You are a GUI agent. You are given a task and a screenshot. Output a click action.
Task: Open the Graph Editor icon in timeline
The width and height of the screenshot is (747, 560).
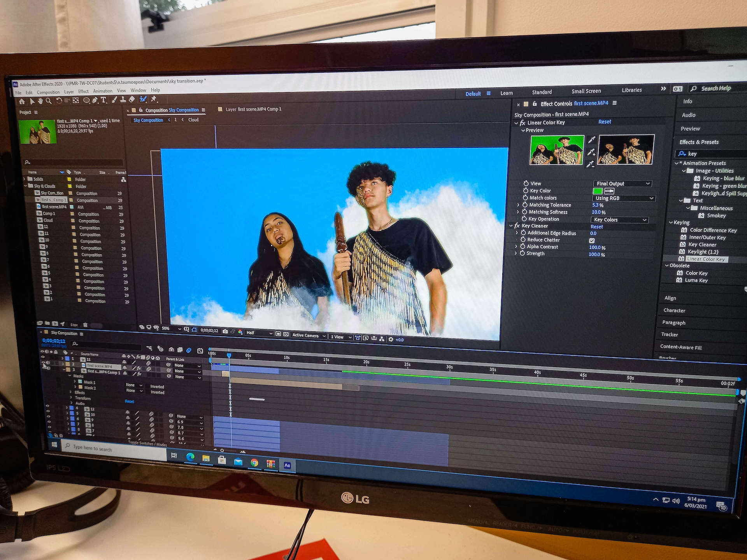click(200, 351)
